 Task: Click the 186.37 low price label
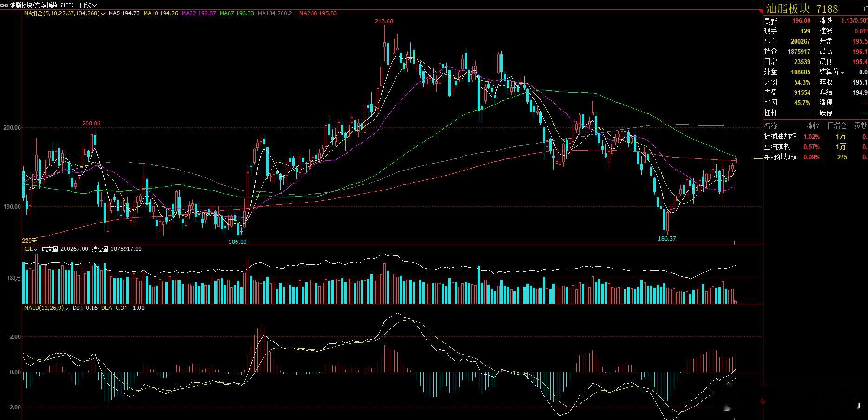[667, 239]
